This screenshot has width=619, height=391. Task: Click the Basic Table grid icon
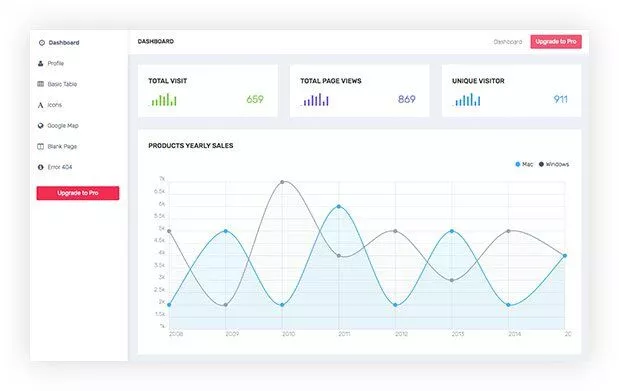[40, 84]
